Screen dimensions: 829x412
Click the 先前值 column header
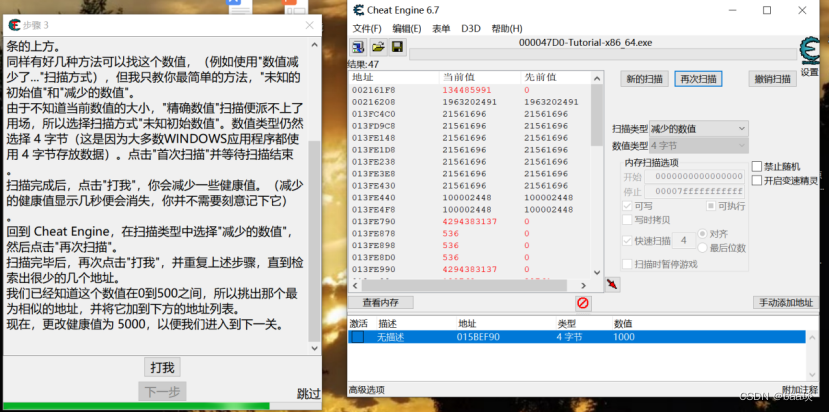pos(555,77)
